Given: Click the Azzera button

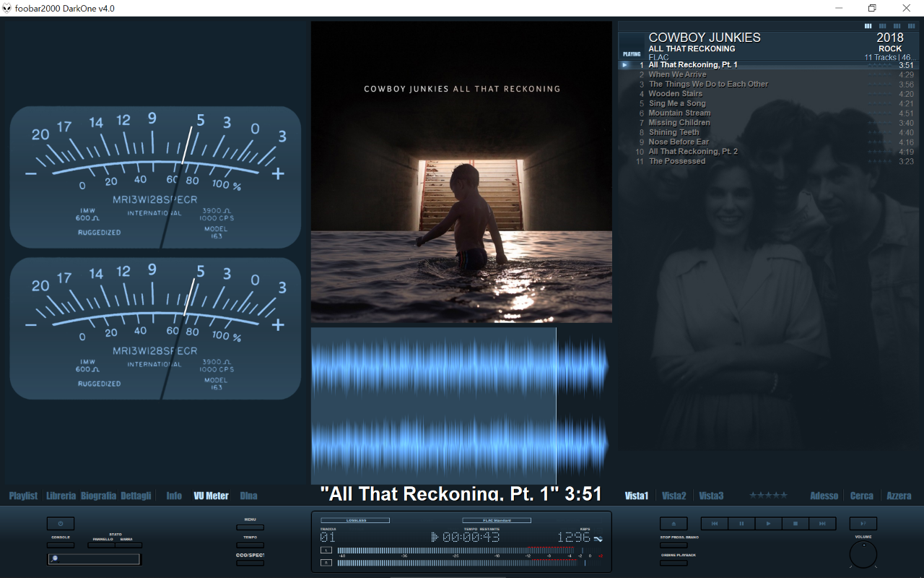Looking at the screenshot, I should (x=899, y=496).
